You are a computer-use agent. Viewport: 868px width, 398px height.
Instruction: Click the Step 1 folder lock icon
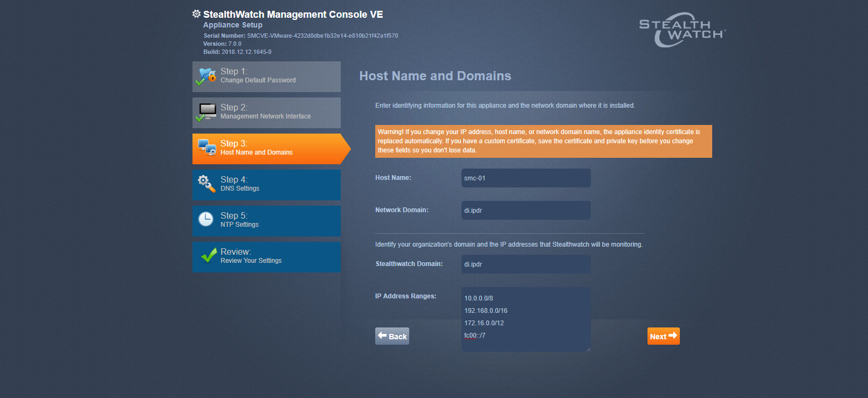206,76
